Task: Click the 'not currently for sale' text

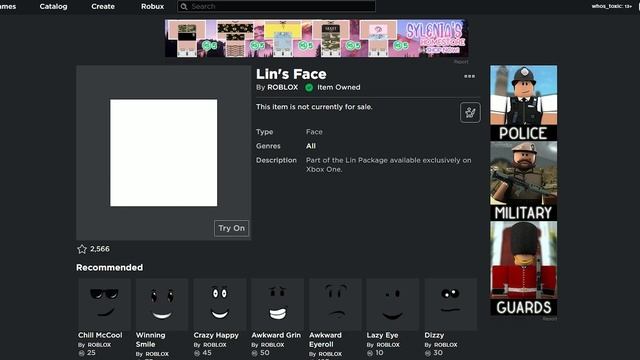Action: click(314, 107)
